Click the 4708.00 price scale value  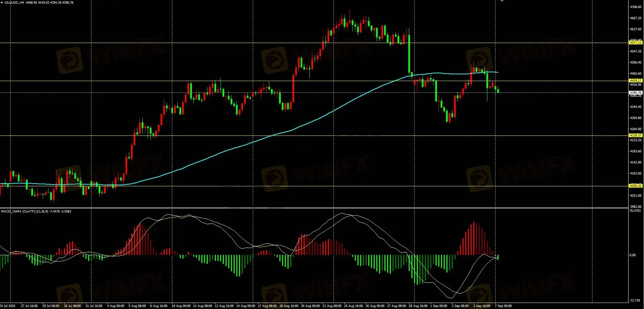(636, 7)
